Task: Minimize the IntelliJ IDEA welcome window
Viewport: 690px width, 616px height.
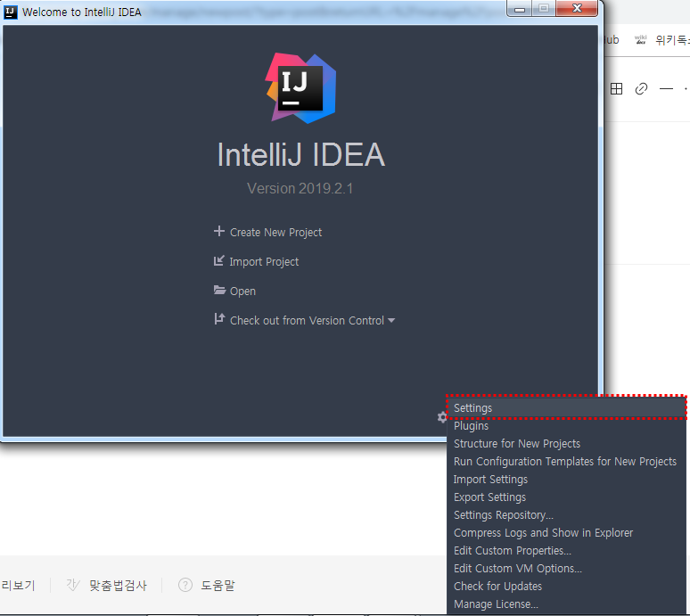Action: [520, 8]
